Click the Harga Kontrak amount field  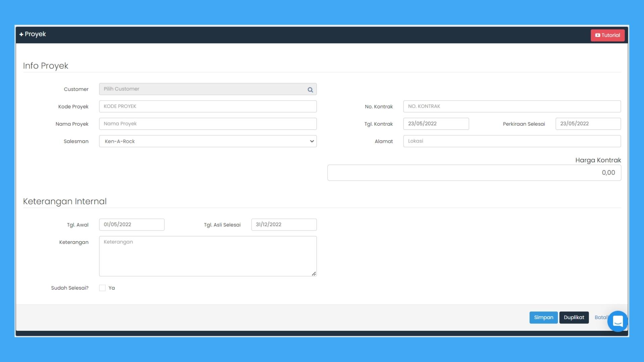pos(474,173)
